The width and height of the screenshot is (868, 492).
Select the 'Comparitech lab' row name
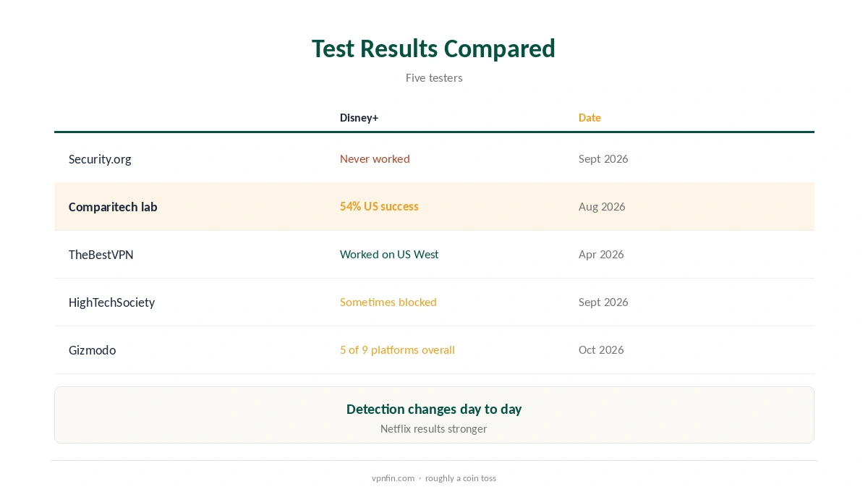point(113,207)
